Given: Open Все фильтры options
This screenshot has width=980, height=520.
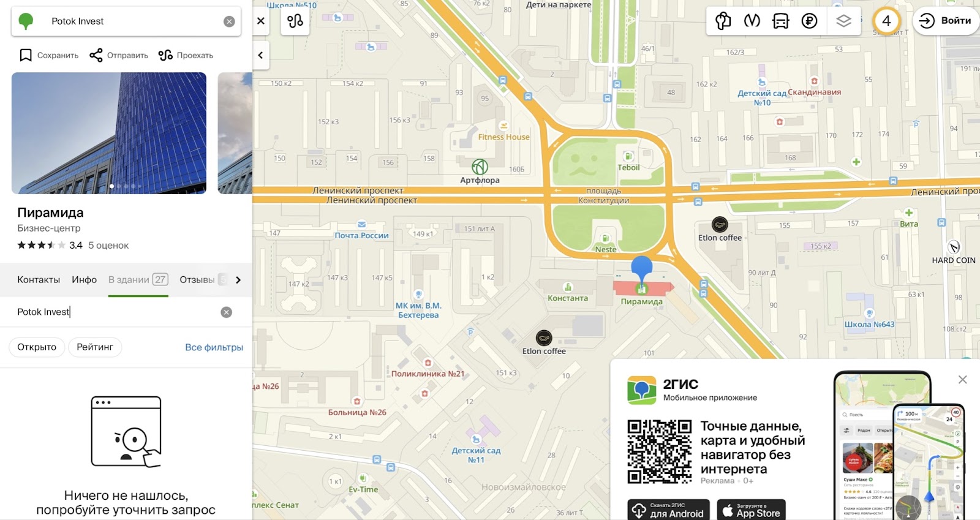Looking at the screenshot, I should click(x=214, y=347).
